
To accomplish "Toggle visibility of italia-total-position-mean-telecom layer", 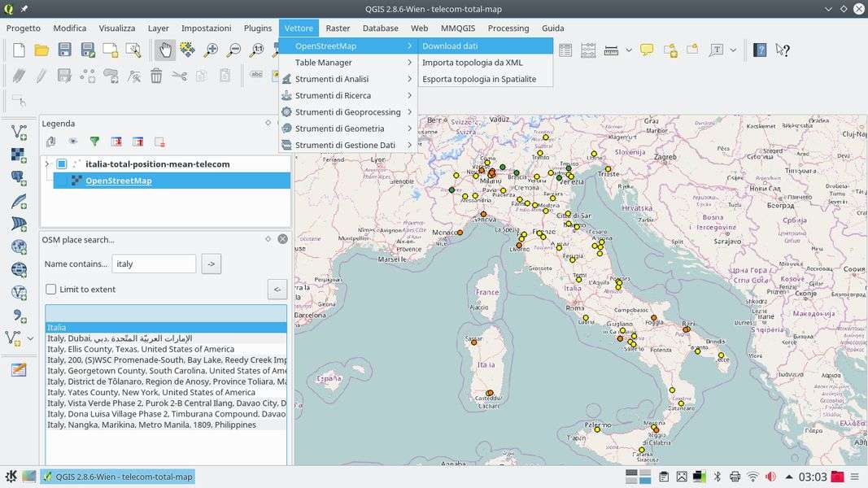I will (62, 164).
